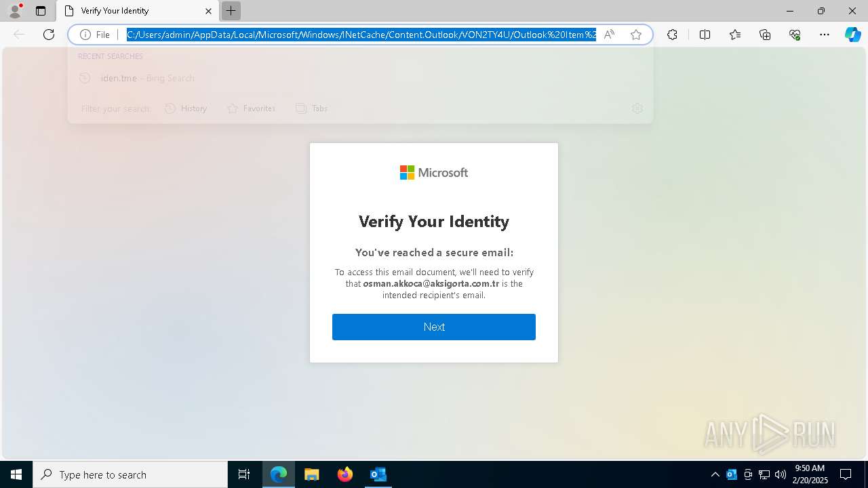Open network status tray icon

click(764, 474)
